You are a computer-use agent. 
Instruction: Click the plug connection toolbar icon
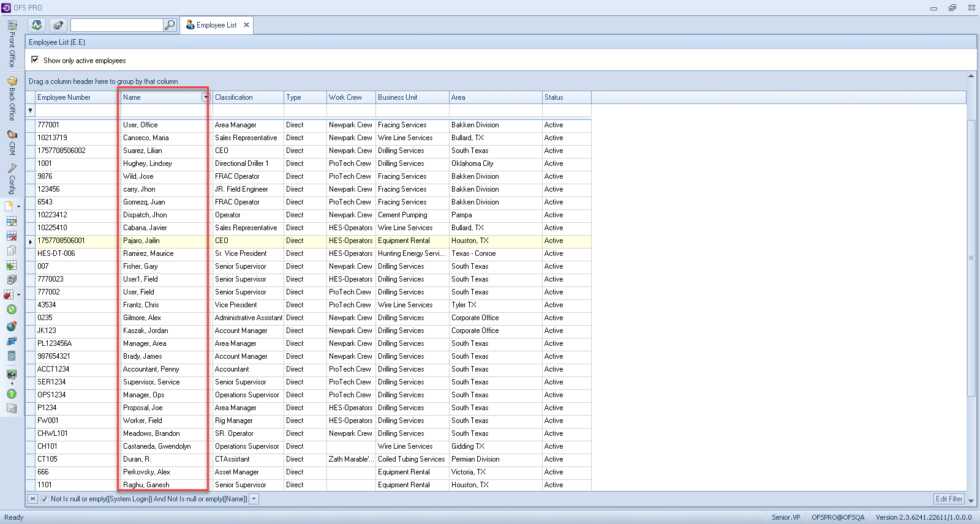click(58, 25)
